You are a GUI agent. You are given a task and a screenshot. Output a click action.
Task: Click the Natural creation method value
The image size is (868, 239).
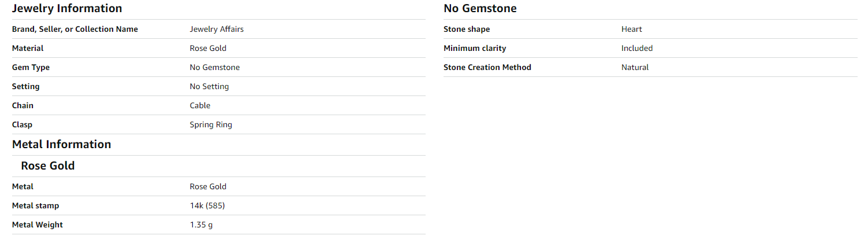coord(635,67)
